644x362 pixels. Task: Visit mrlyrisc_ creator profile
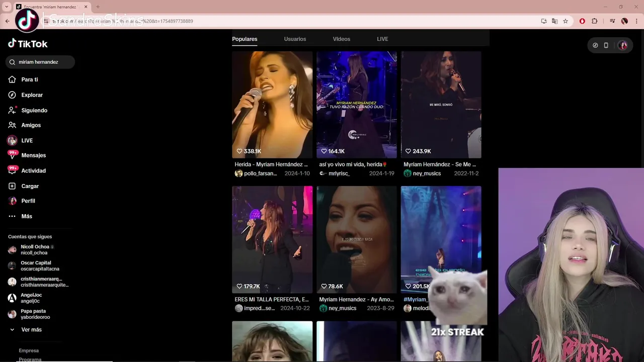tap(335, 173)
